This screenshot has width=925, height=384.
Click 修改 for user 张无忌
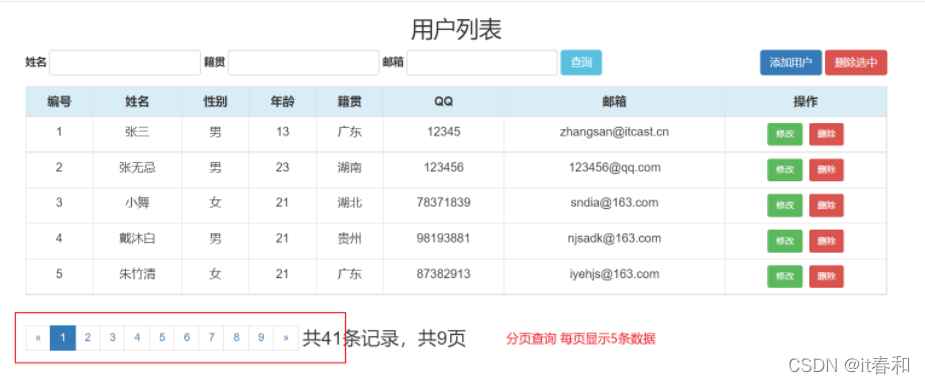click(785, 170)
